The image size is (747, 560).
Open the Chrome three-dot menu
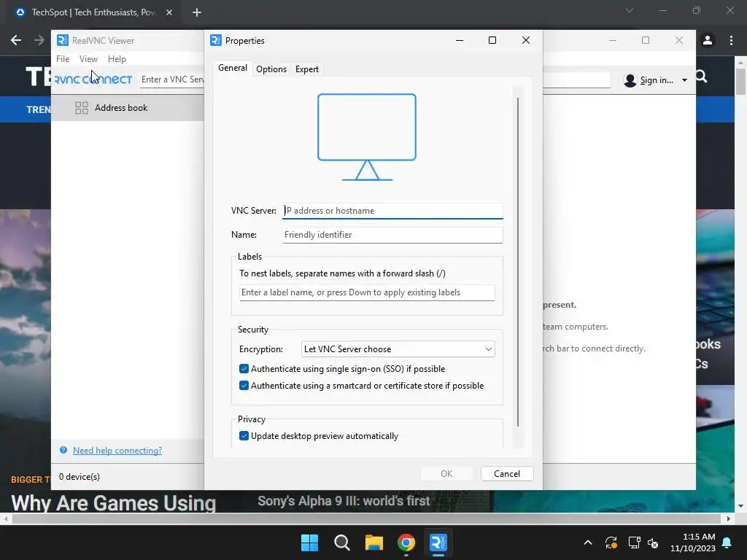(x=731, y=41)
